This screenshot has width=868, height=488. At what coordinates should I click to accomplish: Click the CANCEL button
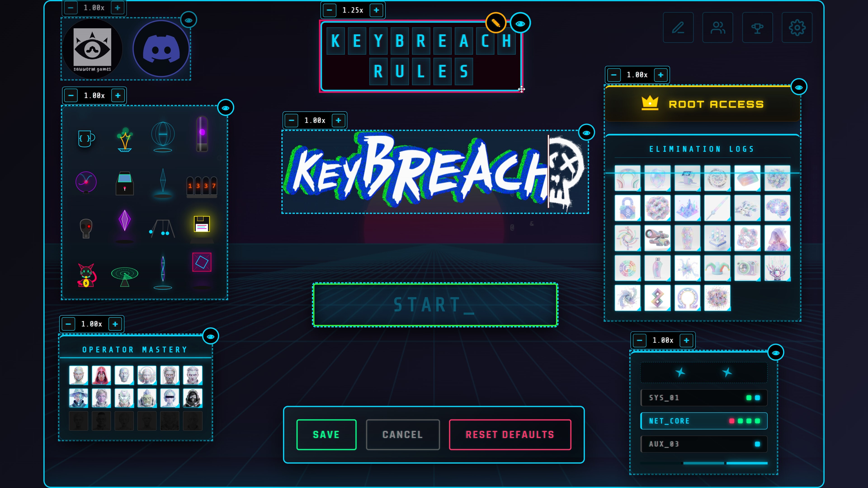pos(403,434)
